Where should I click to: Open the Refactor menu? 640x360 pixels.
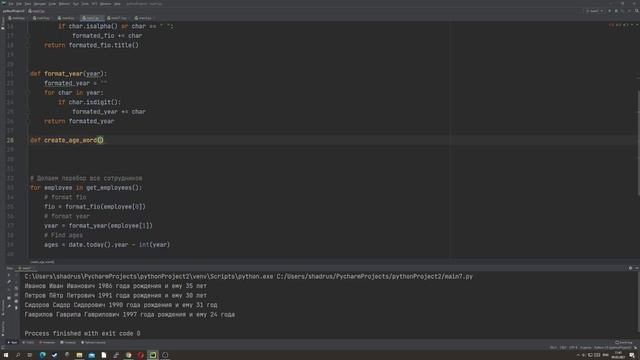pos(64,4)
